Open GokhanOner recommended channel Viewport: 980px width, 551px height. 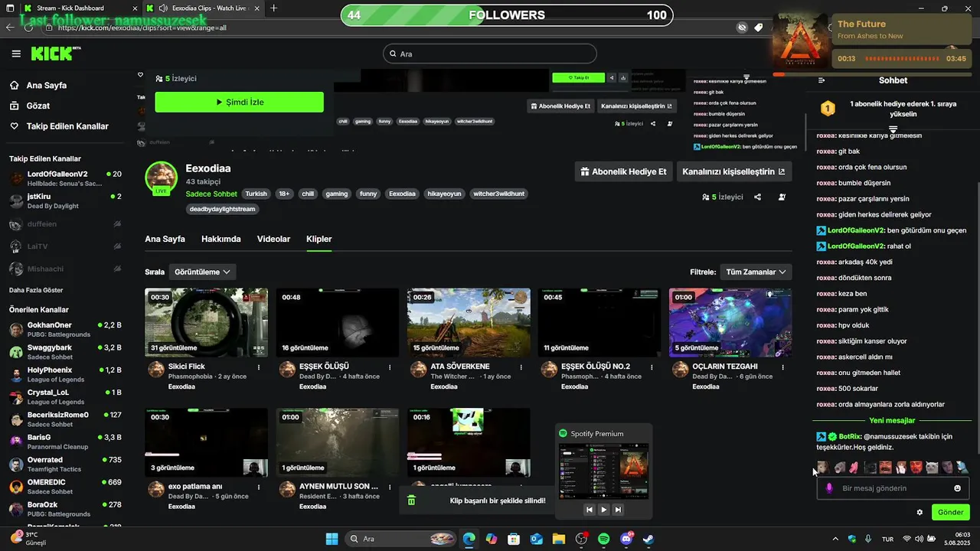pyautogui.click(x=65, y=329)
